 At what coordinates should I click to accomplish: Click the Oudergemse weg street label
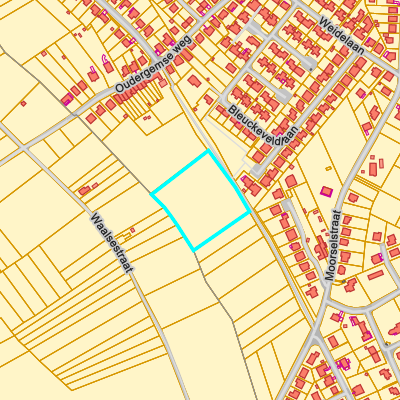154,65
